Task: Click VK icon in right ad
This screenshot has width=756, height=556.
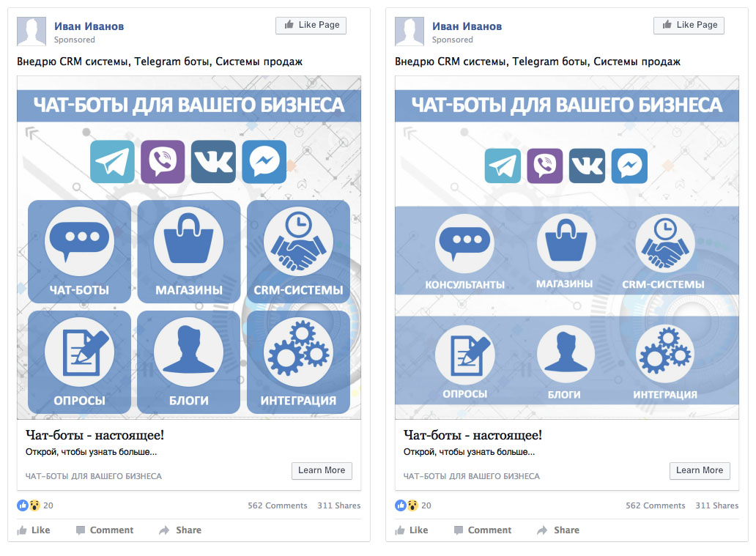Action: pyautogui.click(x=588, y=166)
